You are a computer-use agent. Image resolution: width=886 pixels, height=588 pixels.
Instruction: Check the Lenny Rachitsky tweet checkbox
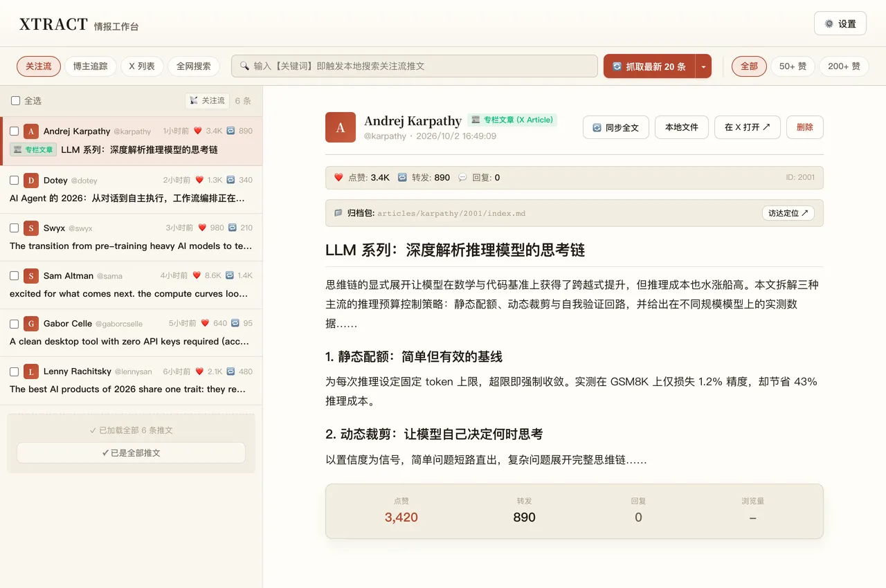tap(14, 371)
